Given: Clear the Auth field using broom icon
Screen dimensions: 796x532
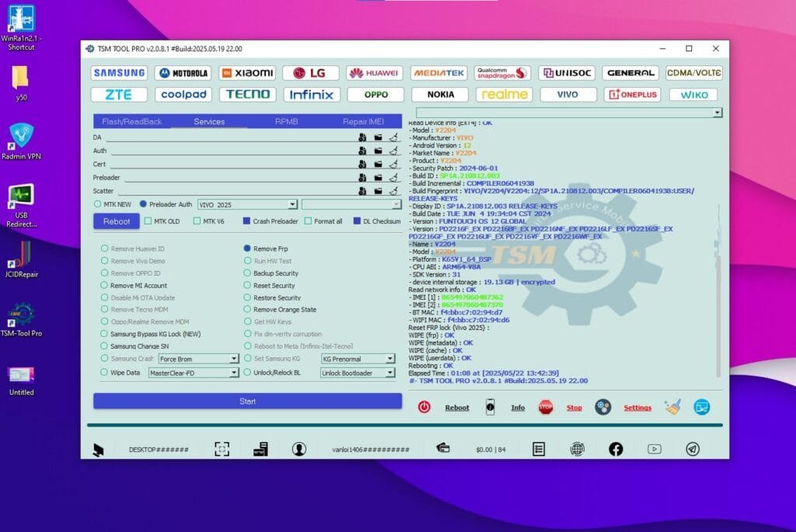Looking at the screenshot, I should click(393, 151).
